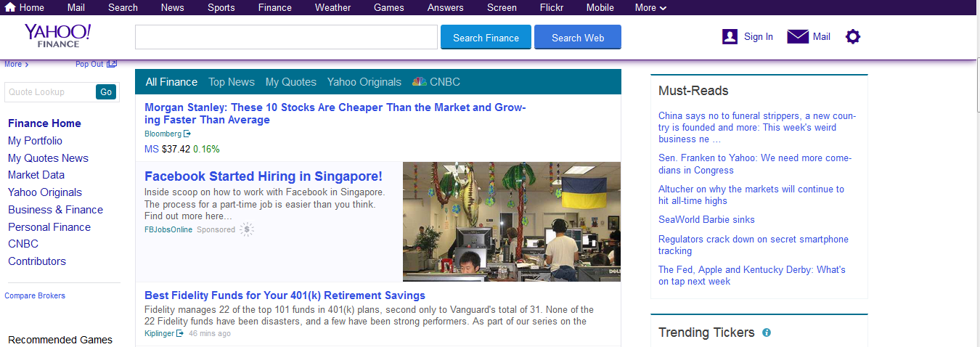Expand the More dropdown in top navigation
Image resolution: width=980 pixels, height=347 pixels.
click(x=651, y=7)
